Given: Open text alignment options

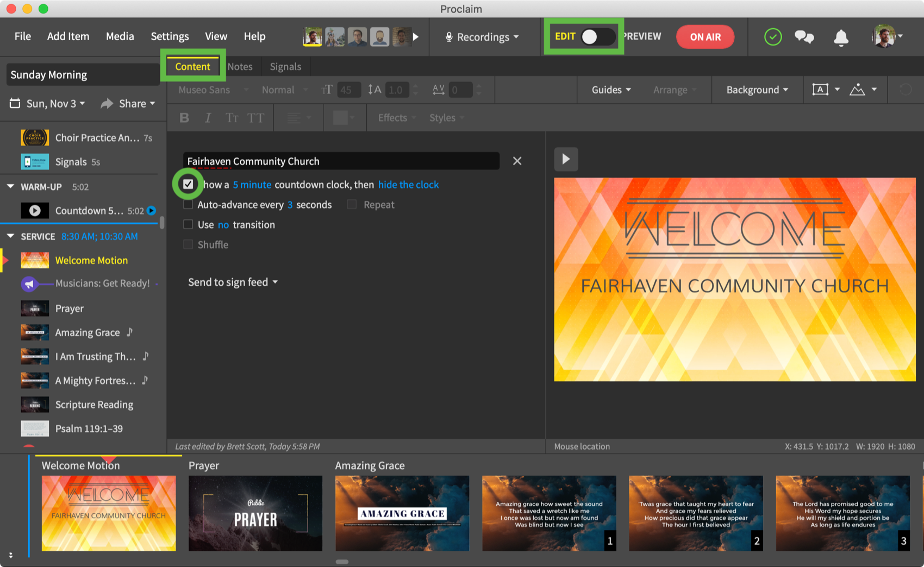Looking at the screenshot, I should (298, 118).
